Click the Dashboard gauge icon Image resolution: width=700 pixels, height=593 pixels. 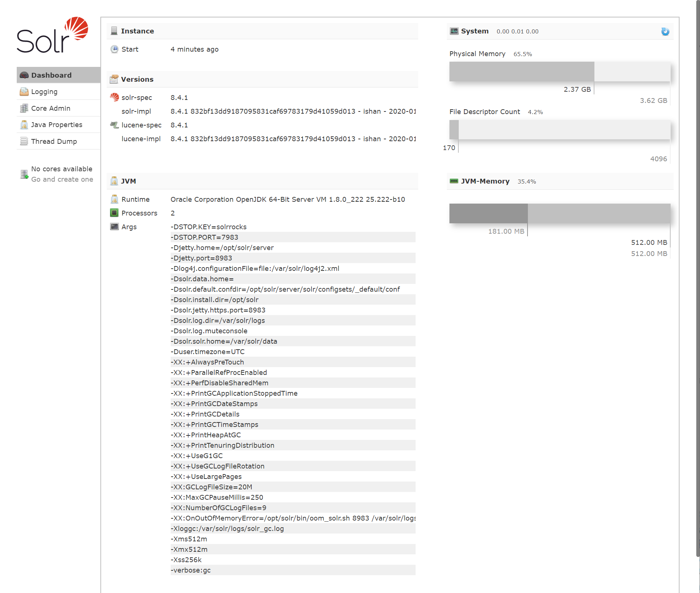[24, 75]
